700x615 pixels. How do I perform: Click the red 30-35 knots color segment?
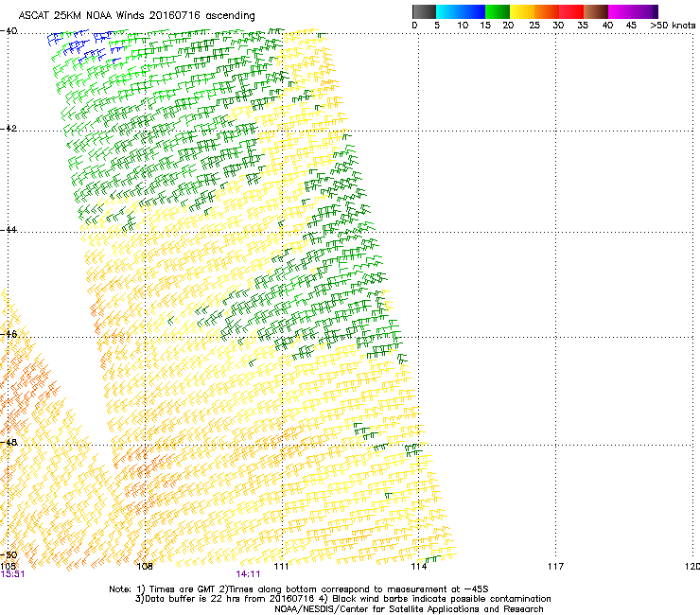(x=571, y=11)
